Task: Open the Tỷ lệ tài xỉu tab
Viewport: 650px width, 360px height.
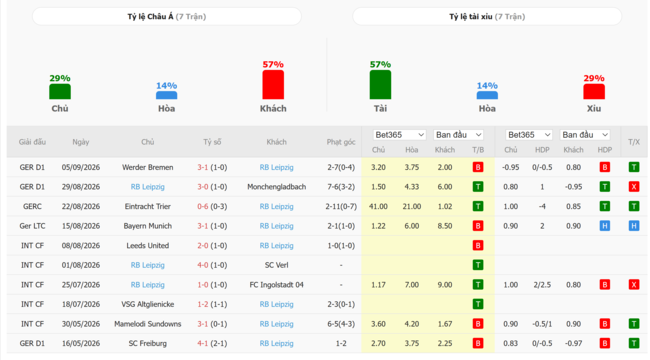Action: click(487, 17)
